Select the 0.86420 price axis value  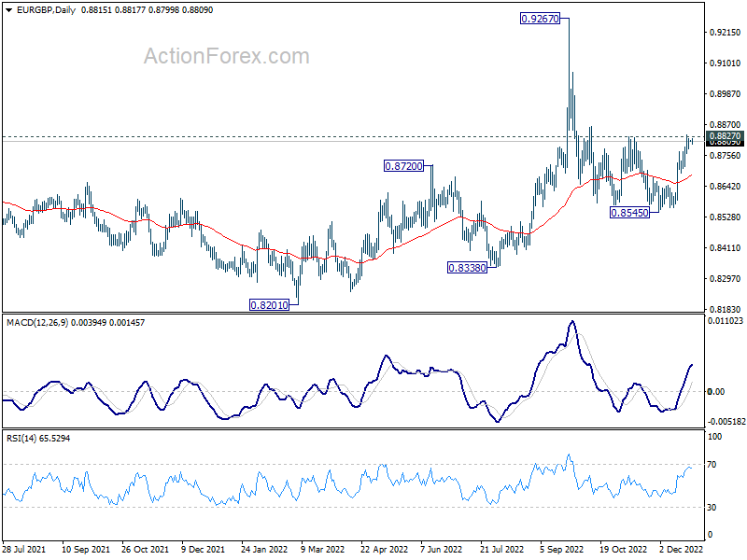point(726,186)
